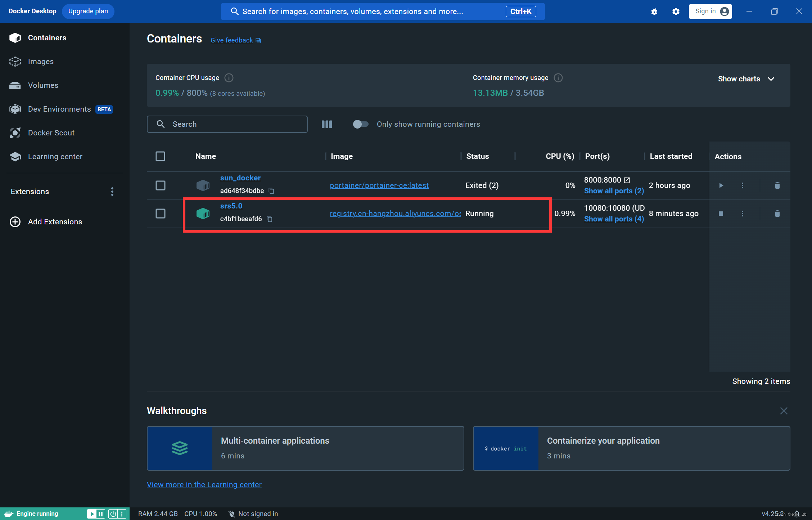This screenshot has width=812, height=520.
Task: Open the Volumes section in the sidebar
Action: (43, 85)
